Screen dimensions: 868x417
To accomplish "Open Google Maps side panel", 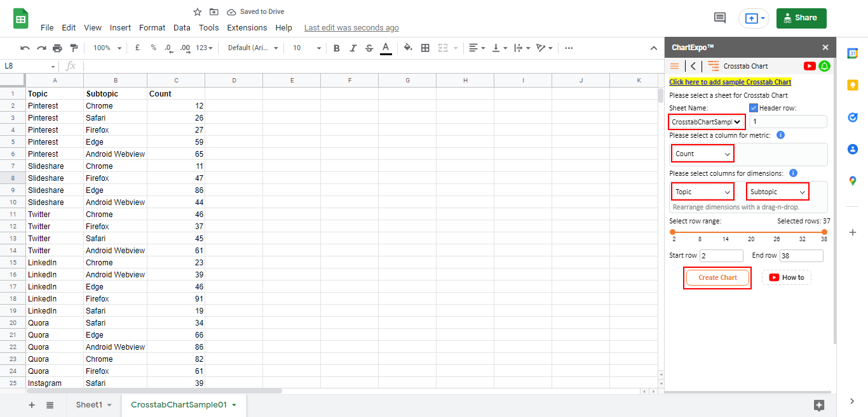I will [853, 181].
